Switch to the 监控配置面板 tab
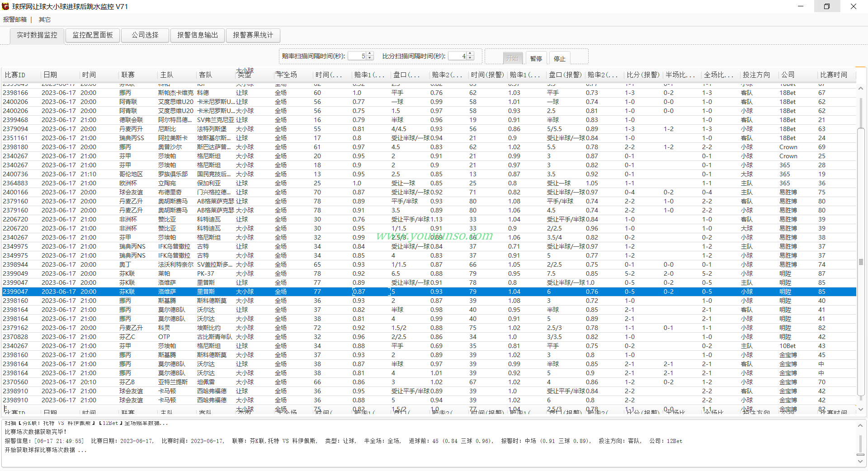The width and height of the screenshot is (868, 471). 93,35
